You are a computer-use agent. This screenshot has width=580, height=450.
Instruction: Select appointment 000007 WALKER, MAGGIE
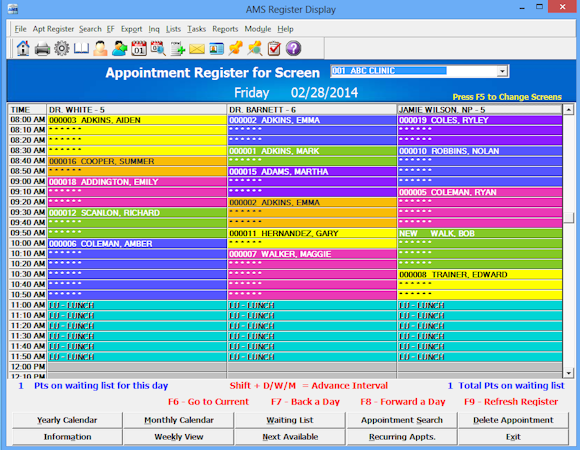click(312, 254)
